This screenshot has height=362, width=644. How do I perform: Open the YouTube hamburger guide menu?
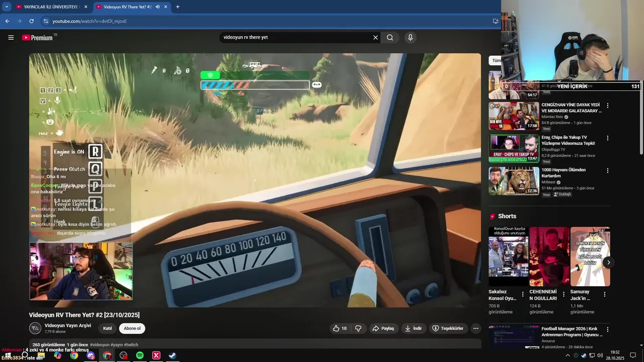click(x=11, y=37)
